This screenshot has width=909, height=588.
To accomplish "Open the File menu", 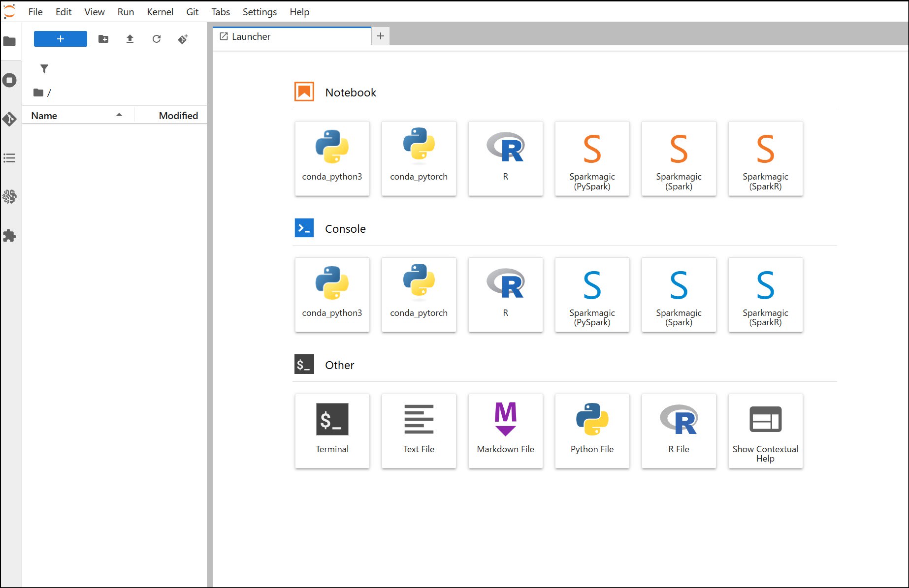I will [x=35, y=12].
